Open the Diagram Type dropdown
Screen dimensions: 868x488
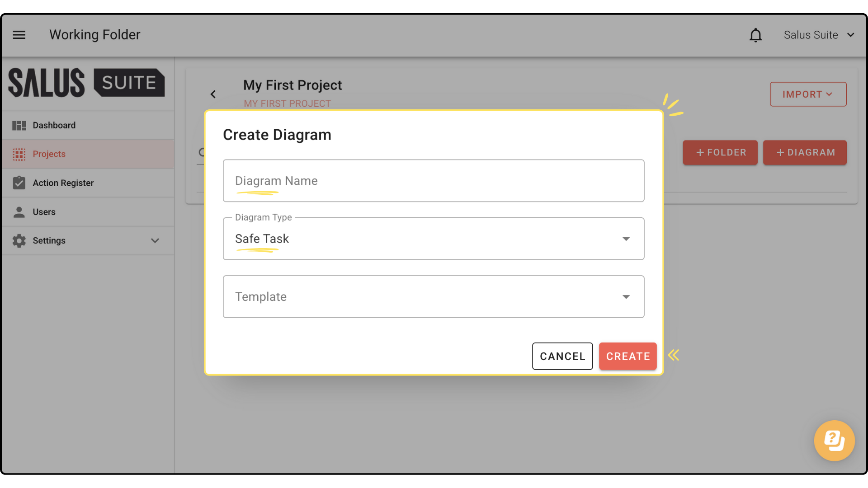pos(433,239)
